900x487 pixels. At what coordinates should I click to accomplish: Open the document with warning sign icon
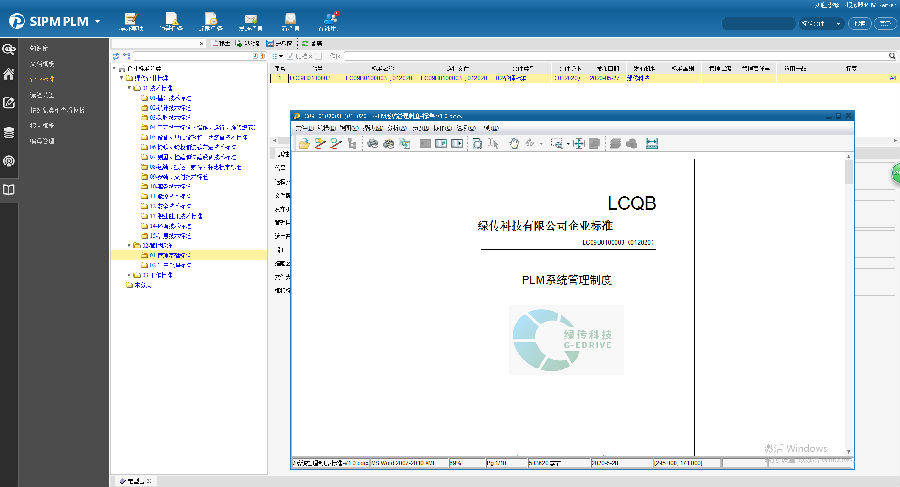[x=172, y=18]
